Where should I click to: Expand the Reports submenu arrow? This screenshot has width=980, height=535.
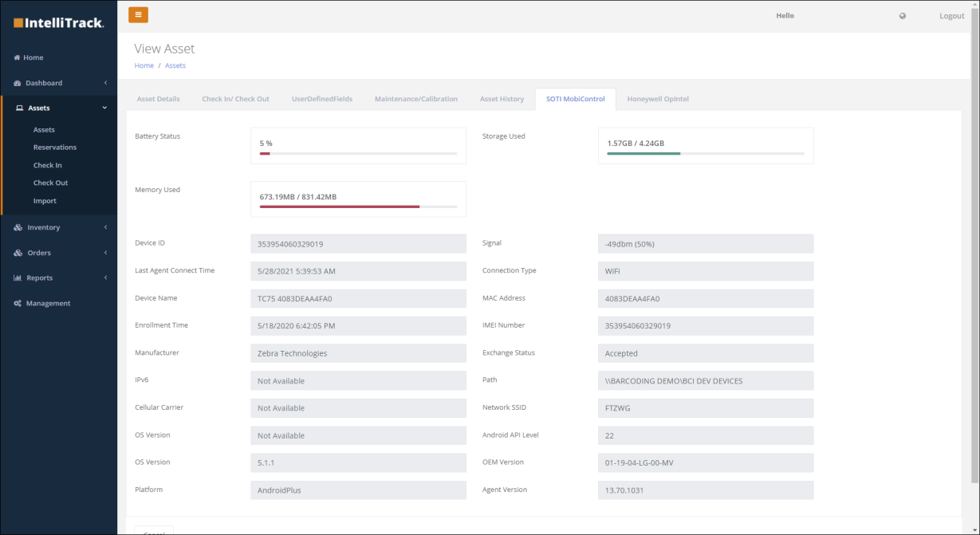[x=105, y=277]
